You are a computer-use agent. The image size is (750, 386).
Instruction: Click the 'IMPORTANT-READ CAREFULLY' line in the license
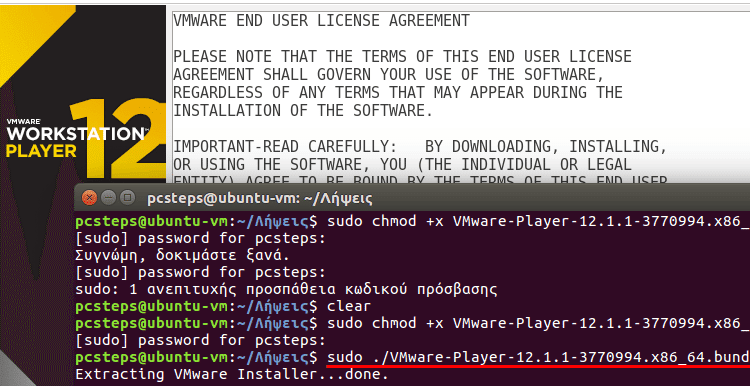[419, 146]
